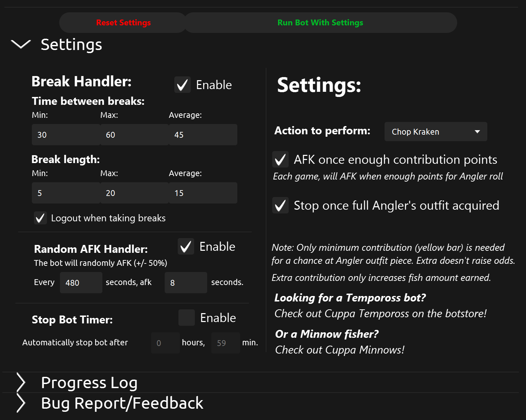526x420 pixels.
Task: Enable the Stop Bot Timer checkbox
Action: pos(187,318)
